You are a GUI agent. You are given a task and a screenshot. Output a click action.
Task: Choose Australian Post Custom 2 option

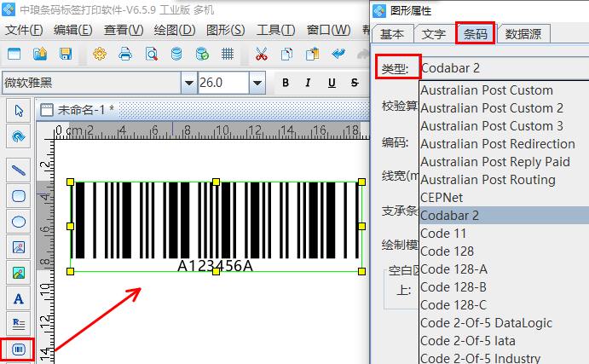[x=504, y=108]
